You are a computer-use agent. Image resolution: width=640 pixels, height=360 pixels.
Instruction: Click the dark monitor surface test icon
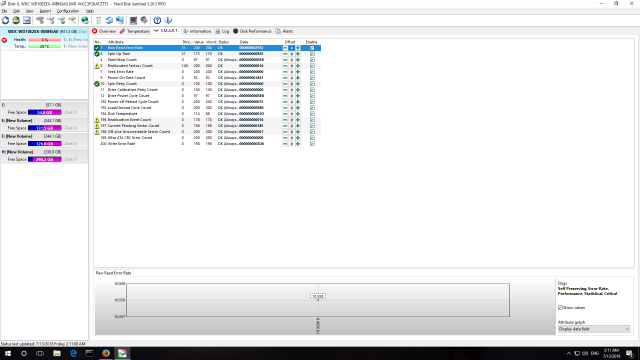click(x=133, y=20)
